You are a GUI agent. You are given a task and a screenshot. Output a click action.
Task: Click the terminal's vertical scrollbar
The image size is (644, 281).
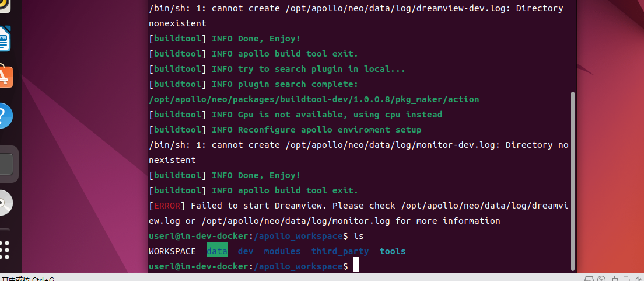point(573,181)
